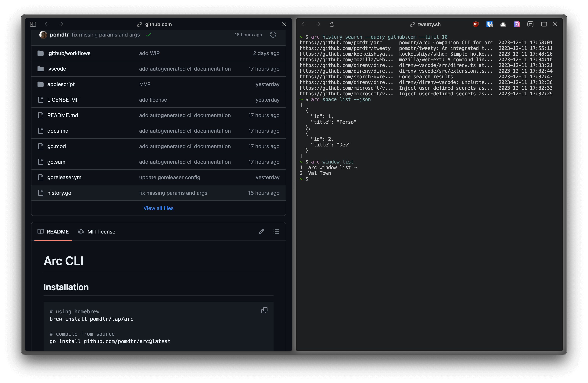Click the applescript folder icon
The image size is (588, 383).
(x=41, y=84)
